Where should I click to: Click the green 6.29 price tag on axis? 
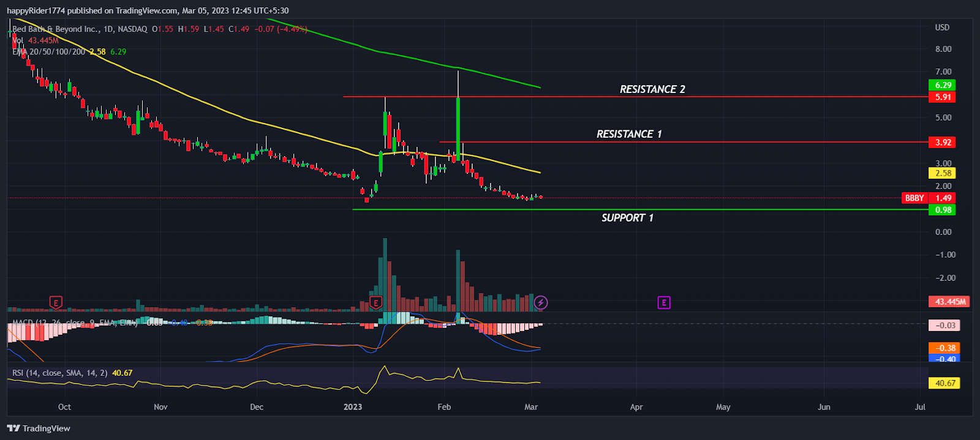pos(942,85)
